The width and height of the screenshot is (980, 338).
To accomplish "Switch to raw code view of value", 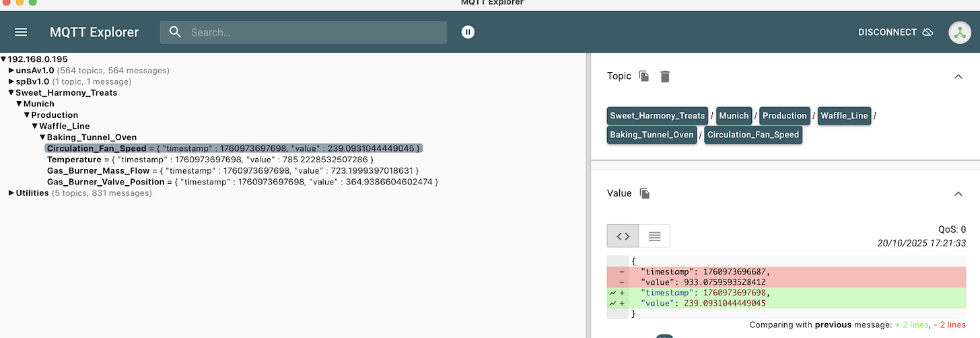I will [623, 236].
